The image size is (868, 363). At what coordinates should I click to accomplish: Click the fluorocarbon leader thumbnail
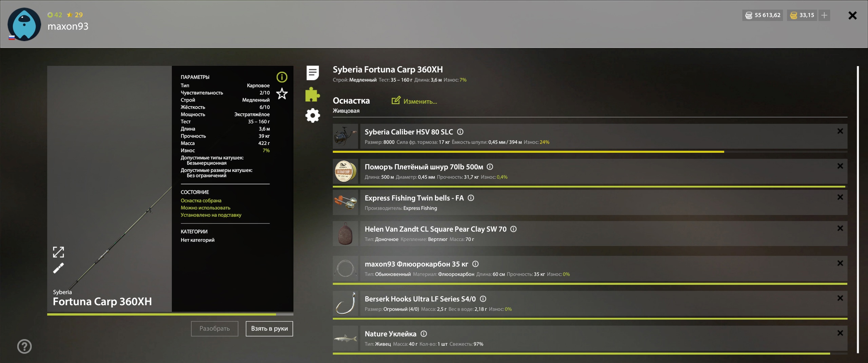tap(345, 268)
